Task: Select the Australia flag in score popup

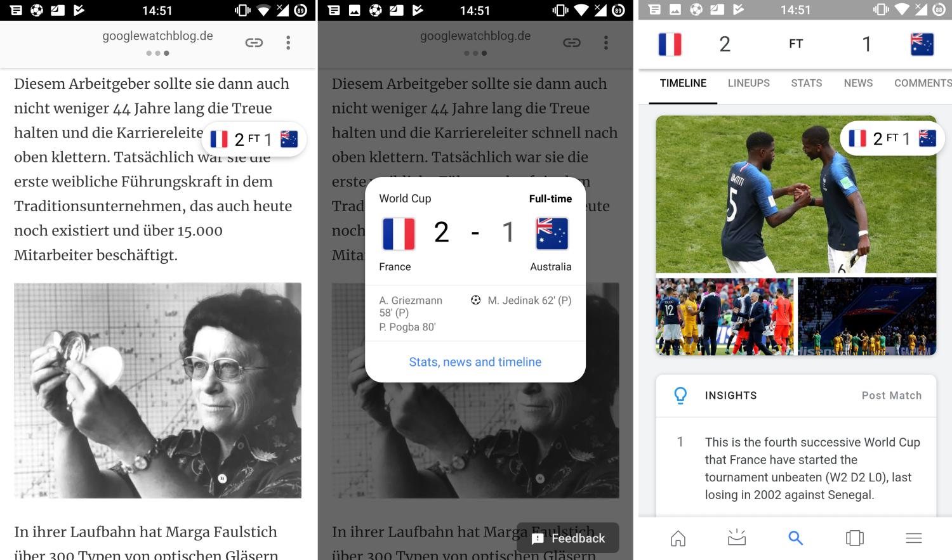Action: (552, 233)
